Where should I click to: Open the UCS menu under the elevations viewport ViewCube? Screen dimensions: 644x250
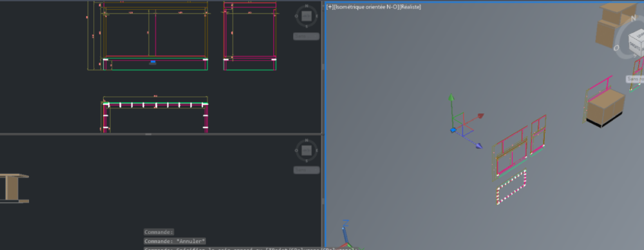[306, 36]
